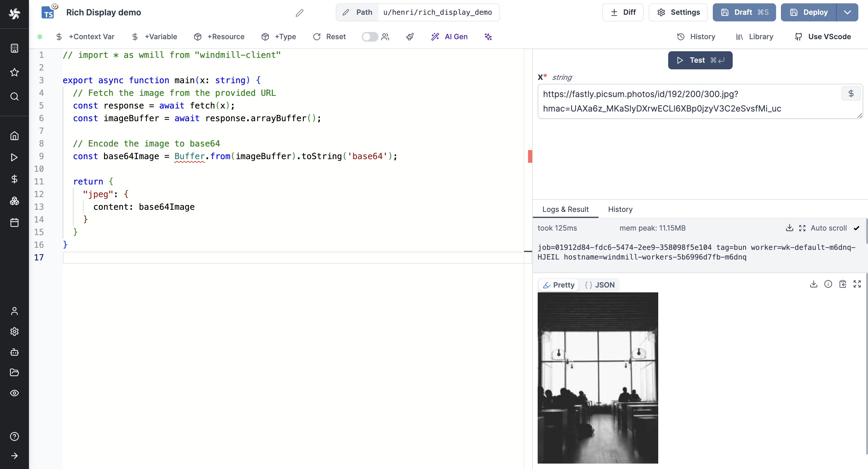Viewport: 868px width, 469px height.
Task: Switch to Pretty view in results panel
Action: pos(558,284)
